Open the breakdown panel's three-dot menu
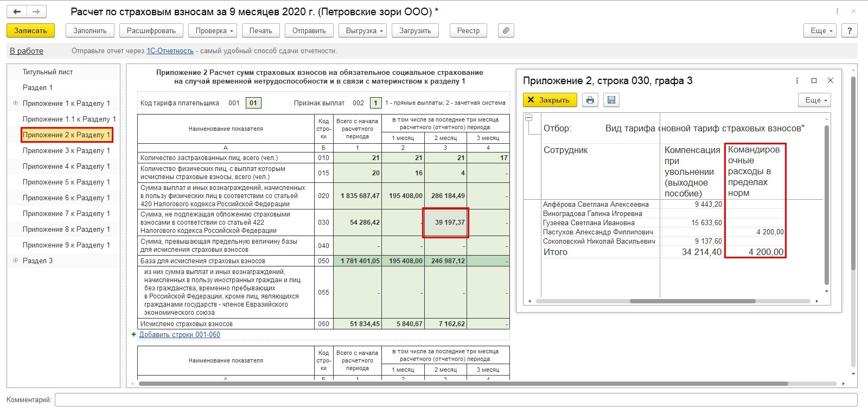The image size is (868, 413). tap(797, 81)
